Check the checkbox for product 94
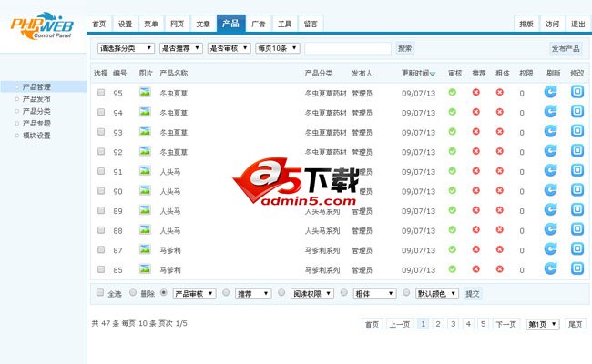The height and width of the screenshot is (364, 592). pos(101,112)
